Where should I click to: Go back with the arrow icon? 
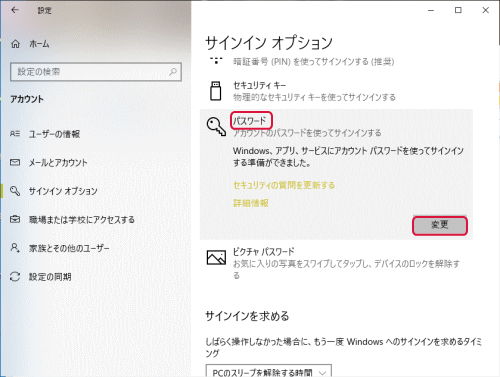pyautogui.click(x=15, y=10)
